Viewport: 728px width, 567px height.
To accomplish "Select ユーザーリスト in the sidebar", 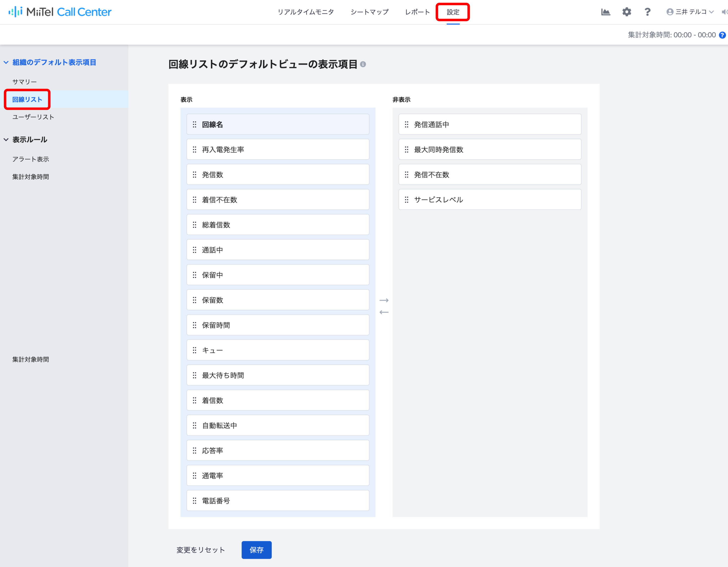I will (x=33, y=117).
